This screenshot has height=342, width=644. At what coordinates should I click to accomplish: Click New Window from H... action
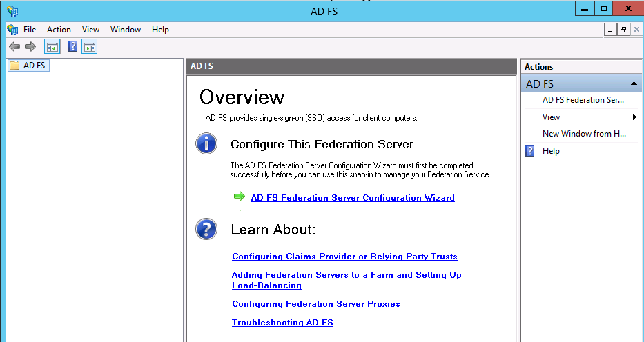[584, 134]
